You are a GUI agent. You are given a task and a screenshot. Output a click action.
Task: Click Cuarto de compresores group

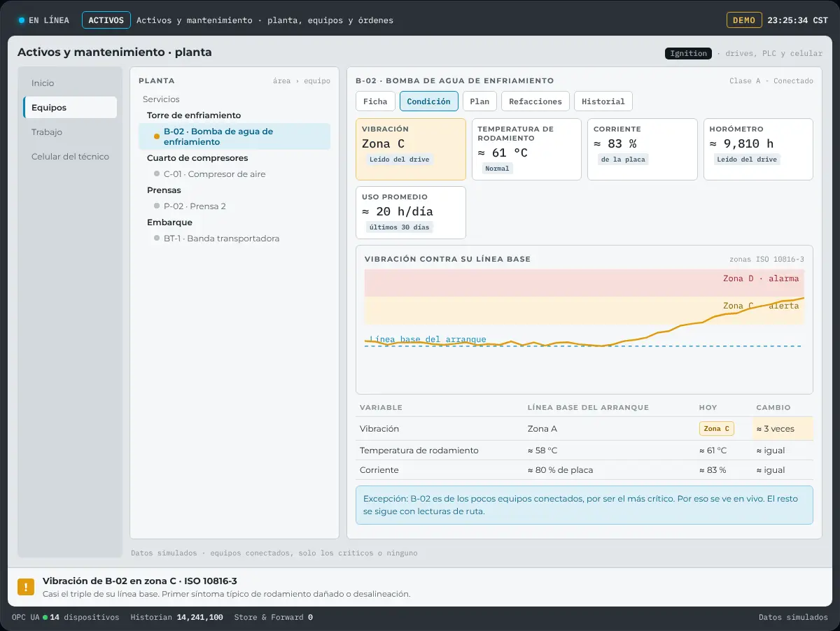click(x=197, y=158)
